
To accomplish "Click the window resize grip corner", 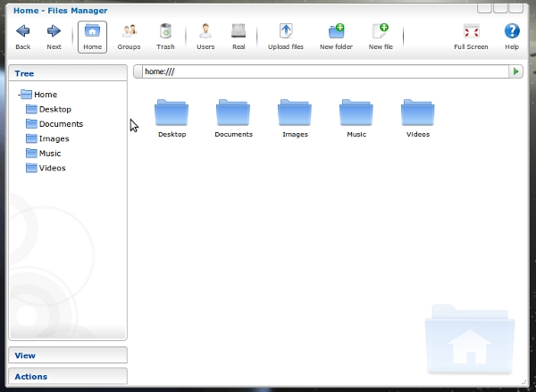I will click(x=523, y=382).
